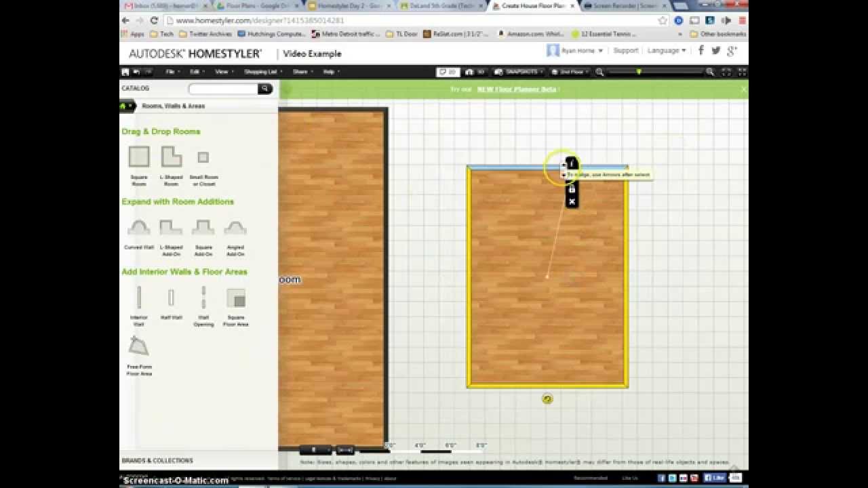
Task: Click the rotate handle below the room
Action: (547, 399)
